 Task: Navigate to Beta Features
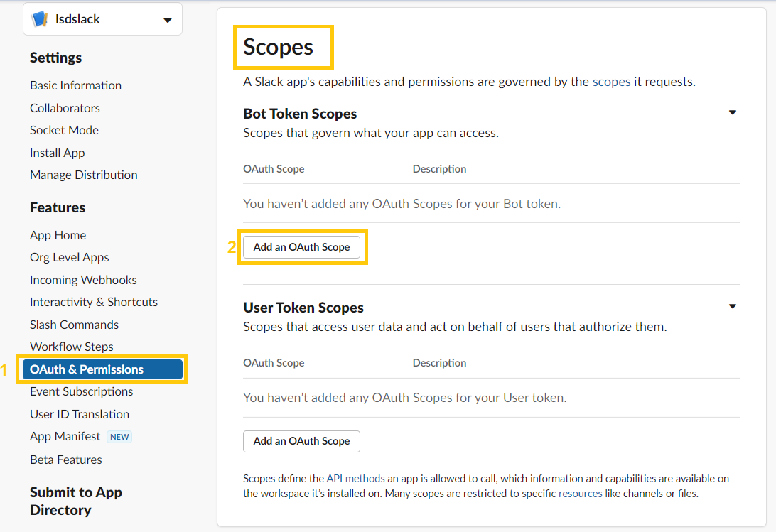tap(66, 460)
